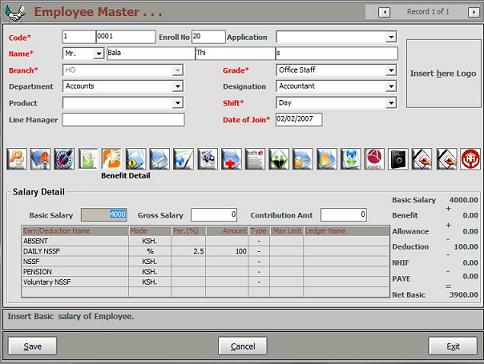Screen dimensions: 484x364
Task: Select the PENSION row
Action: pos(205,272)
